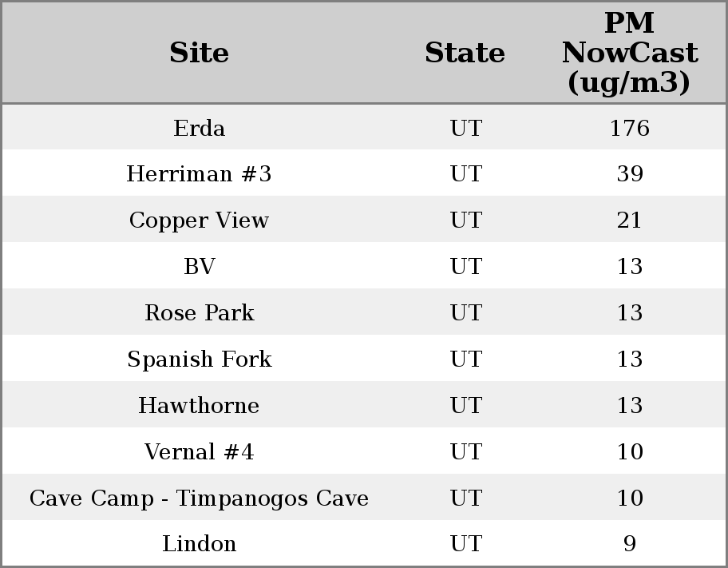The height and width of the screenshot is (568, 728).
Task: Click the PM value 9 for Lindon
Action: [629, 544]
